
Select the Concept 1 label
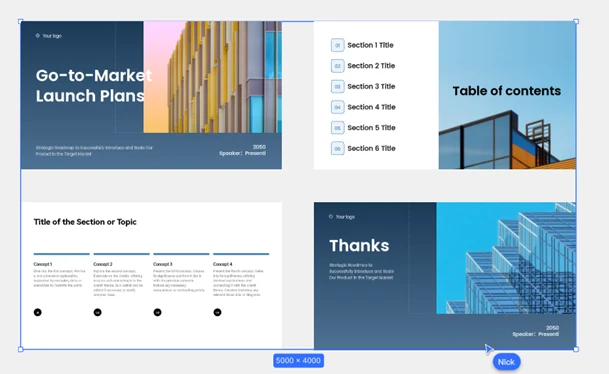[x=43, y=264]
